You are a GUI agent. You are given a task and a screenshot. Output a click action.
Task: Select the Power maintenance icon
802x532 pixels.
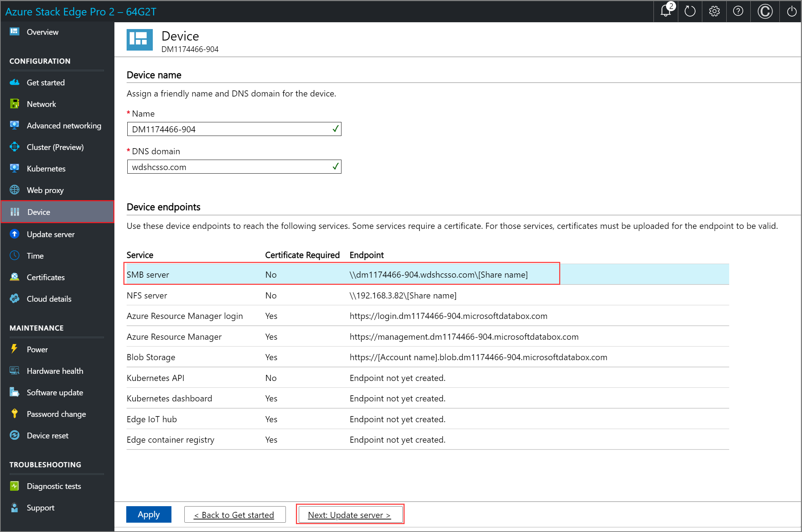[x=15, y=349]
